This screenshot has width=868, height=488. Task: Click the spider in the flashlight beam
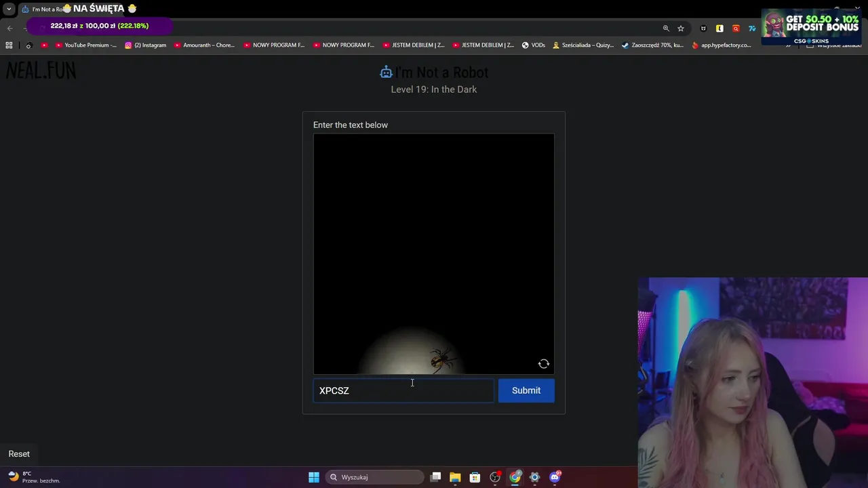click(x=442, y=359)
